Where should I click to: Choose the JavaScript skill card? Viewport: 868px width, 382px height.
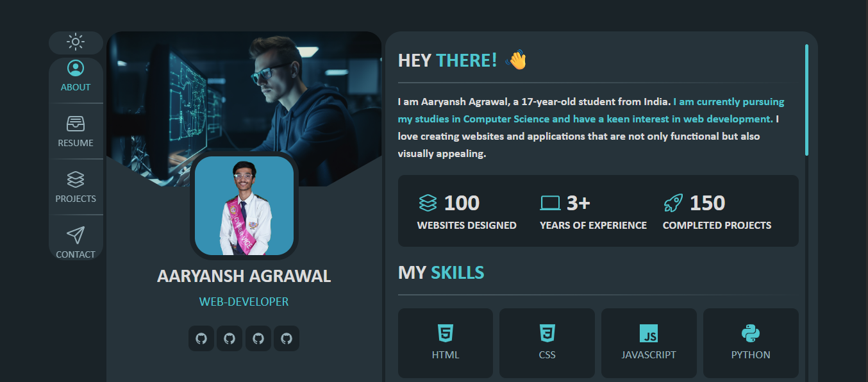649,343
